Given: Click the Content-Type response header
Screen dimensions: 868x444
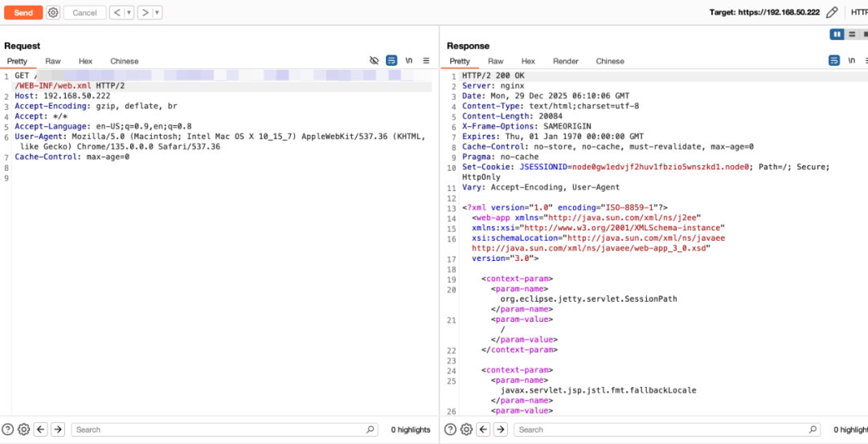Looking at the screenshot, I should point(551,106).
